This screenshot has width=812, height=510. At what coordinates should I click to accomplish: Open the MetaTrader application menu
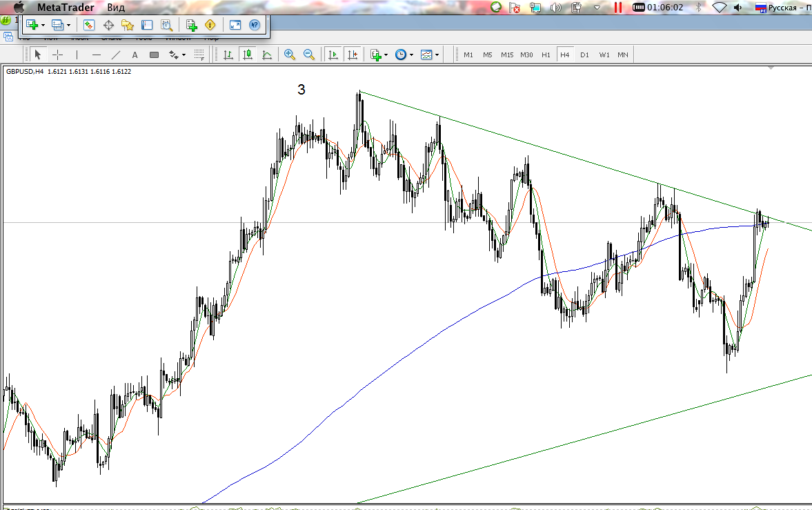pos(66,8)
